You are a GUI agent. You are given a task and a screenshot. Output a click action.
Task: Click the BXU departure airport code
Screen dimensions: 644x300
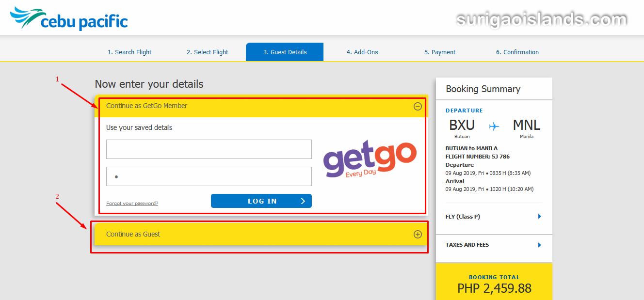point(462,125)
